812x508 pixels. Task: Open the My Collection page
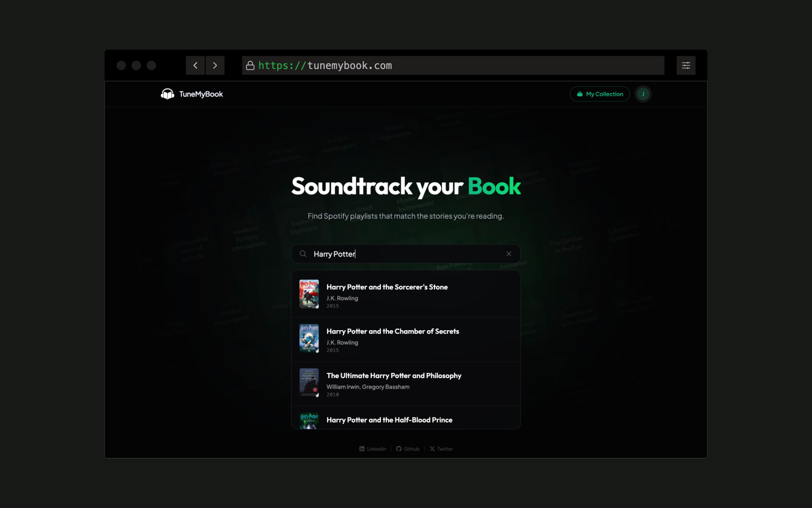click(599, 94)
